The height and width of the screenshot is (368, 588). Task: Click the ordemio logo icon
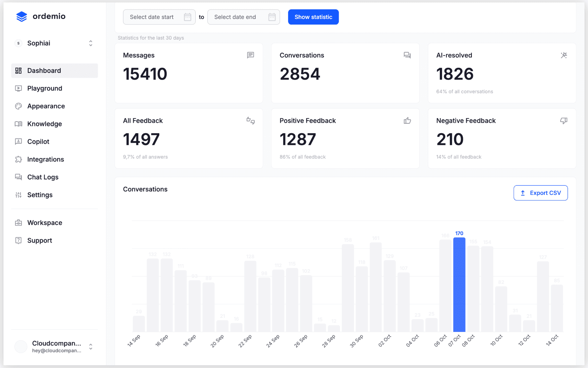(22, 16)
